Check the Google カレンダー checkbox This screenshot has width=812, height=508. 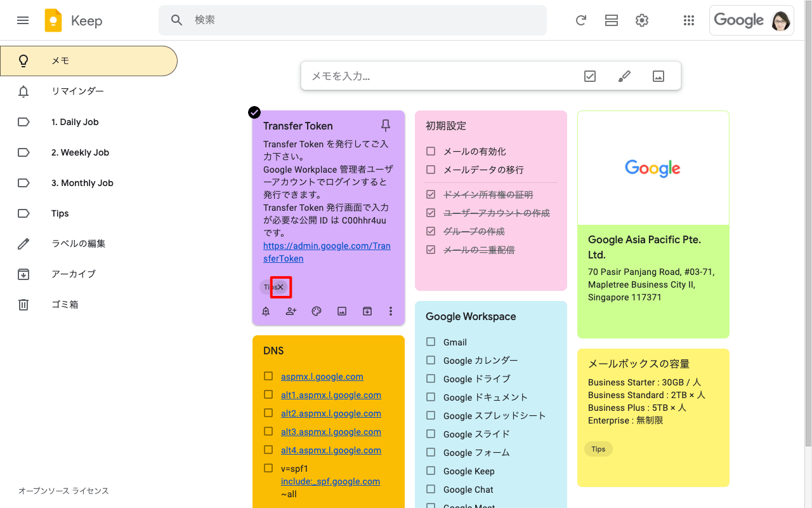[x=431, y=360]
